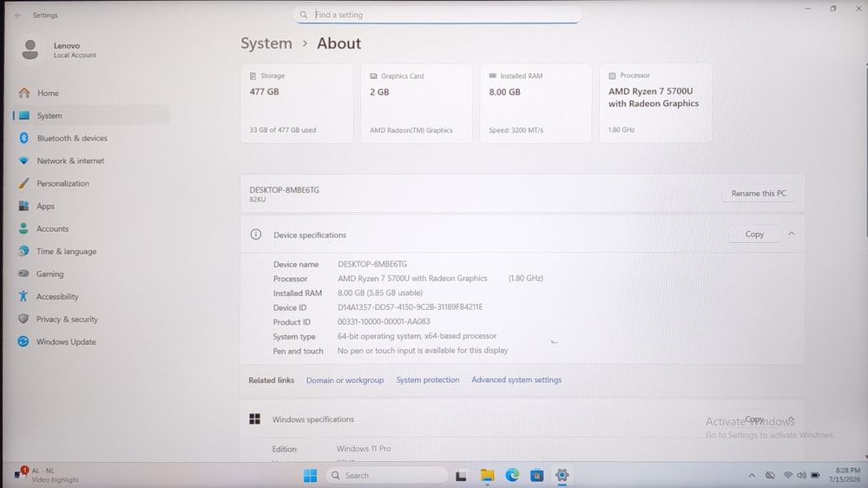
Task: Show hidden tray icons chevron
Action: (752, 475)
